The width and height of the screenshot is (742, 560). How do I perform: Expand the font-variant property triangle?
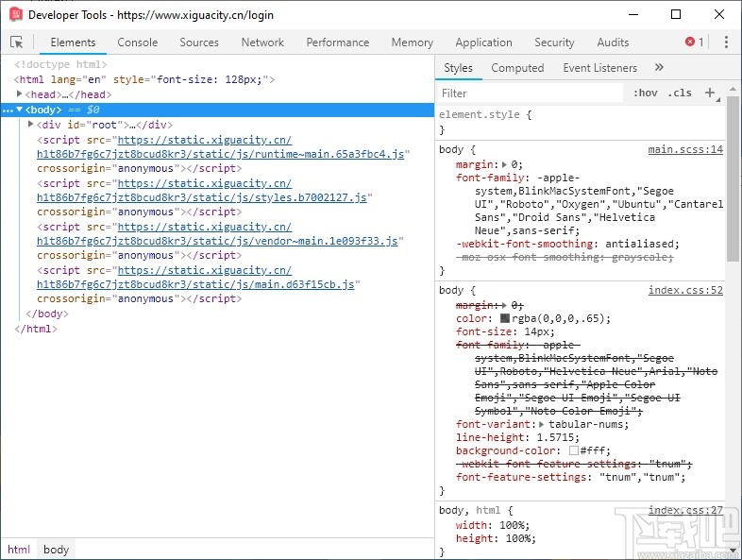point(540,425)
